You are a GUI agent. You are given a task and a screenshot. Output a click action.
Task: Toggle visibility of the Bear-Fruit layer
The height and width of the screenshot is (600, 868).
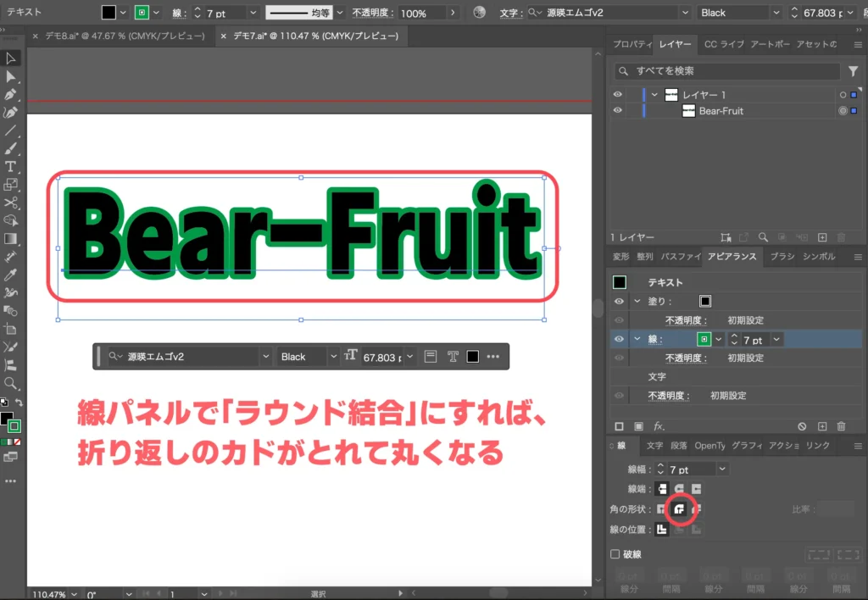(x=618, y=111)
